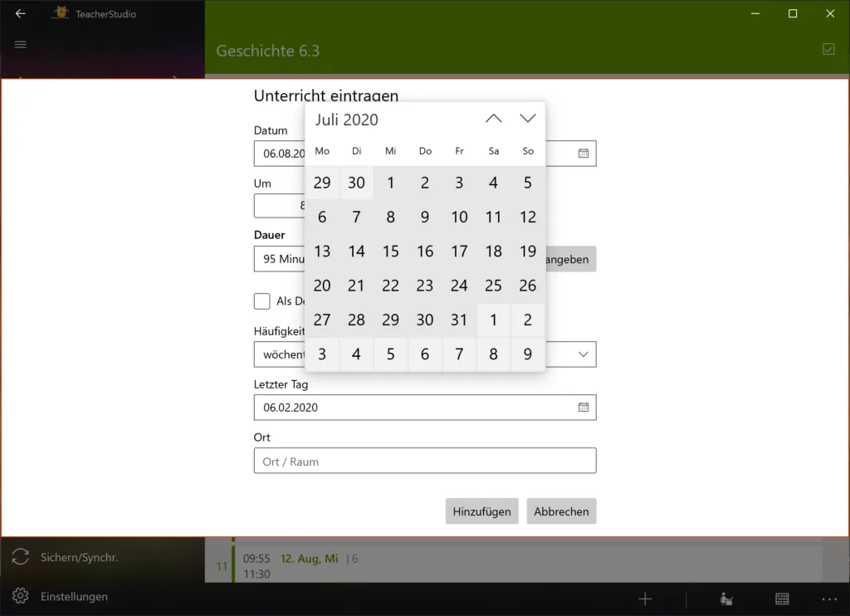Screen dimensions: 850x616
Task: Open Einstellungen via the gear icon
Action: [x=20, y=596]
